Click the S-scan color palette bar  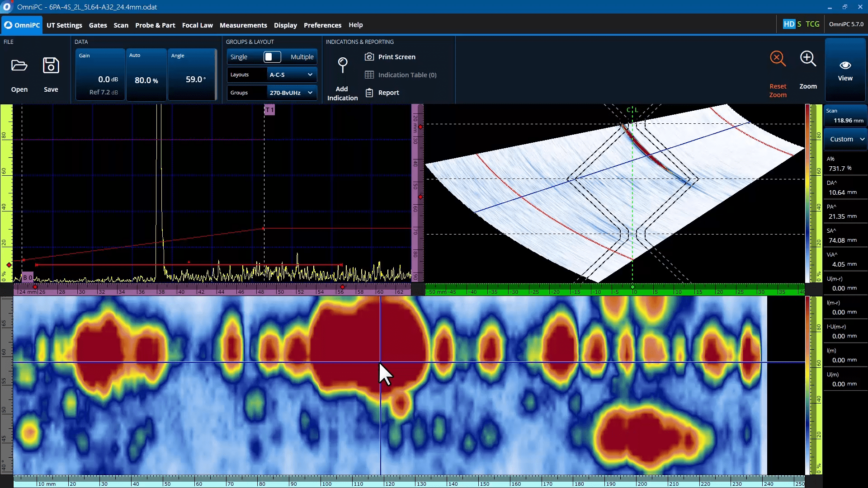coord(807,193)
